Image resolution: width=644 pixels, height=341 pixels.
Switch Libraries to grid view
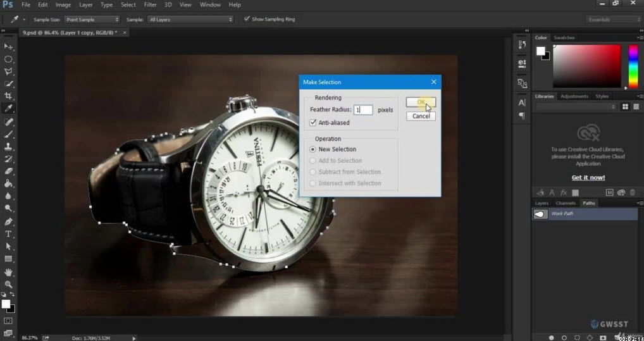625,107
